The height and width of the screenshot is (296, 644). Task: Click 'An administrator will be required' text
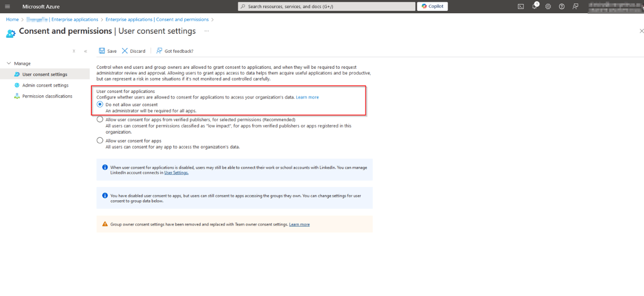point(151,111)
